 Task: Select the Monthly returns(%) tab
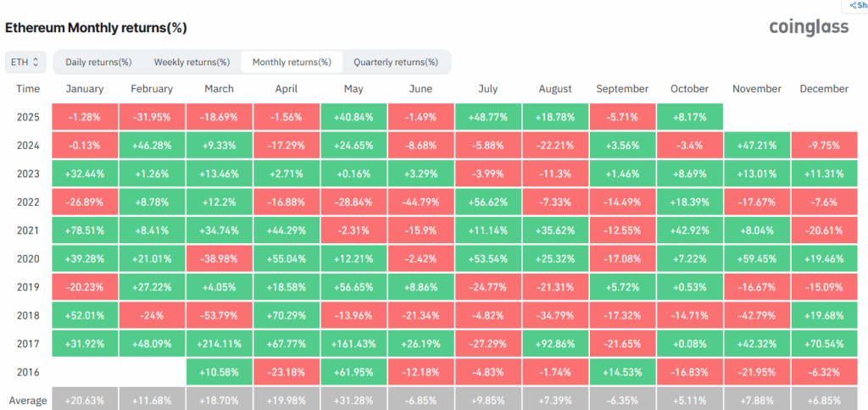tap(292, 62)
